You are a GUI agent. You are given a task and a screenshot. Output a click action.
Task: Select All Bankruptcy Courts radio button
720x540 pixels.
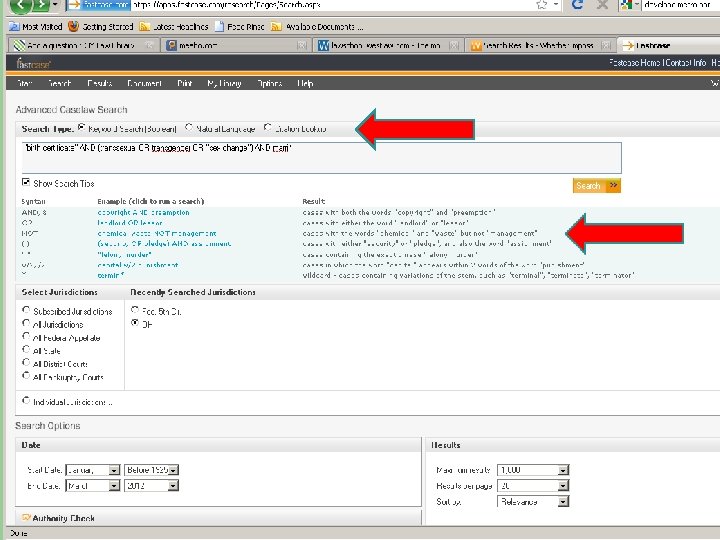26,375
